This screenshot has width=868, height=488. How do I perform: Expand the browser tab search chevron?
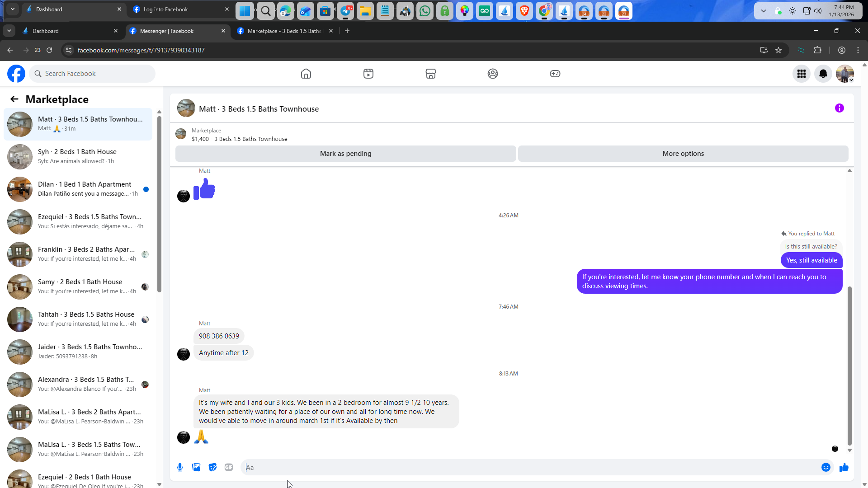pyautogui.click(x=9, y=31)
